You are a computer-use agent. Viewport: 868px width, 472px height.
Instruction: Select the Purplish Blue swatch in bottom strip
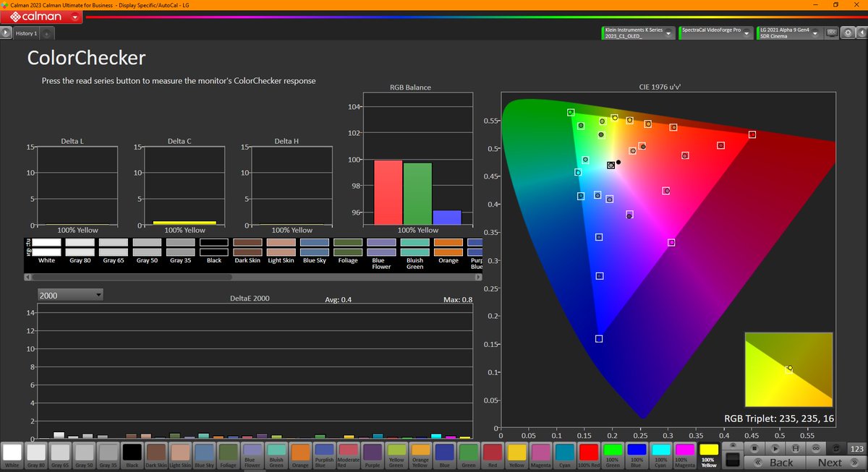click(x=325, y=455)
